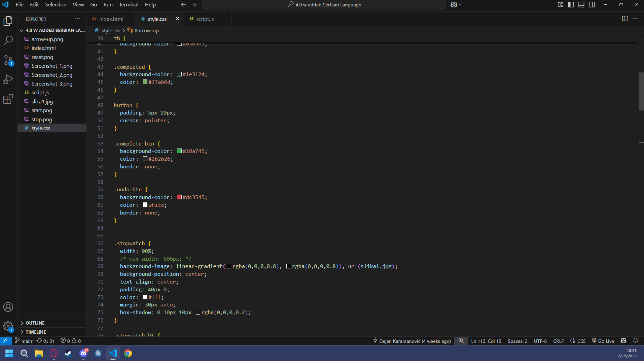This screenshot has width=644, height=361.
Task: Toggle the bottom Panel visibility
Action: tap(581, 5)
